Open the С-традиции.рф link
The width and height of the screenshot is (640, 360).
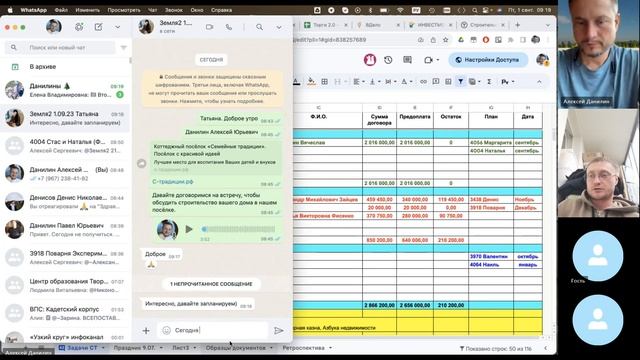pyautogui.click(x=173, y=182)
